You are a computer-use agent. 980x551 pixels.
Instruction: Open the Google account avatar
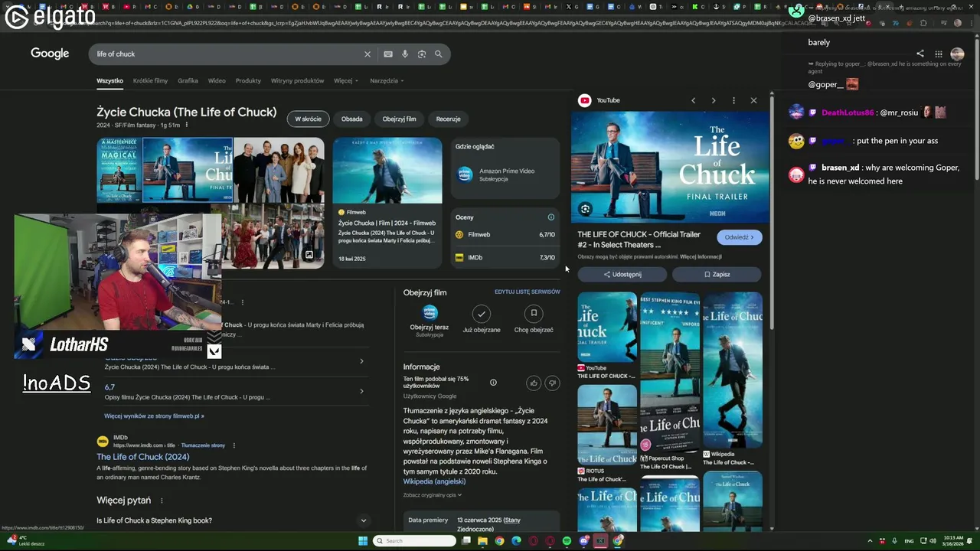pos(957,54)
